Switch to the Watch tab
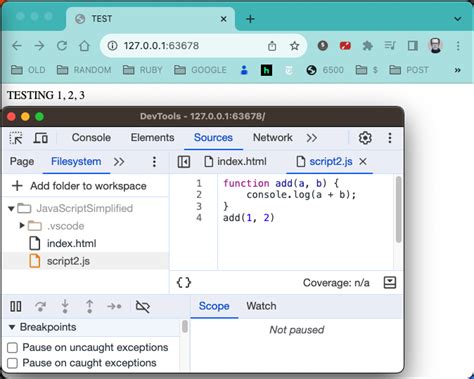The width and height of the screenshot is (474, 379). [261, 306]
